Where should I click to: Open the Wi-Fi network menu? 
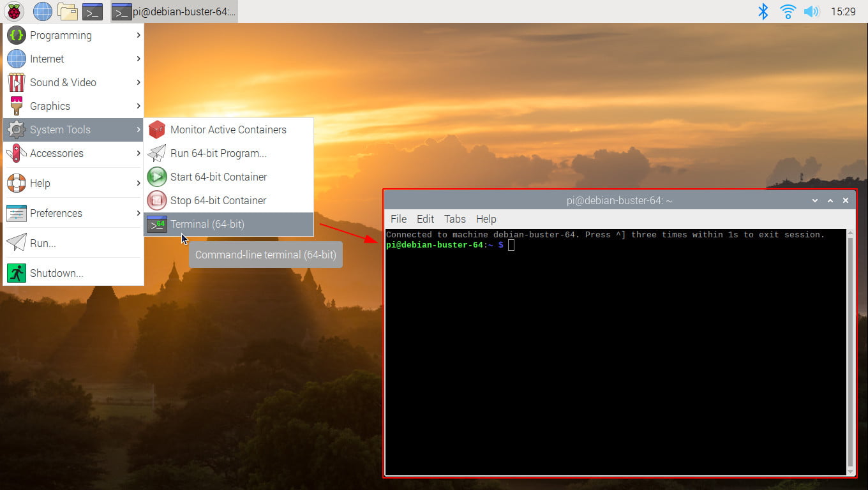(788, 11)
